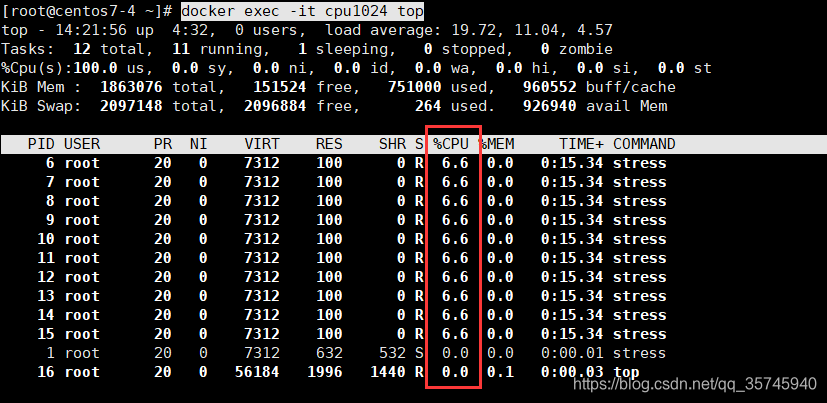Click the VIRT value '56184'
The height and width of the screenshot is (403, 827).
[257, 372]
